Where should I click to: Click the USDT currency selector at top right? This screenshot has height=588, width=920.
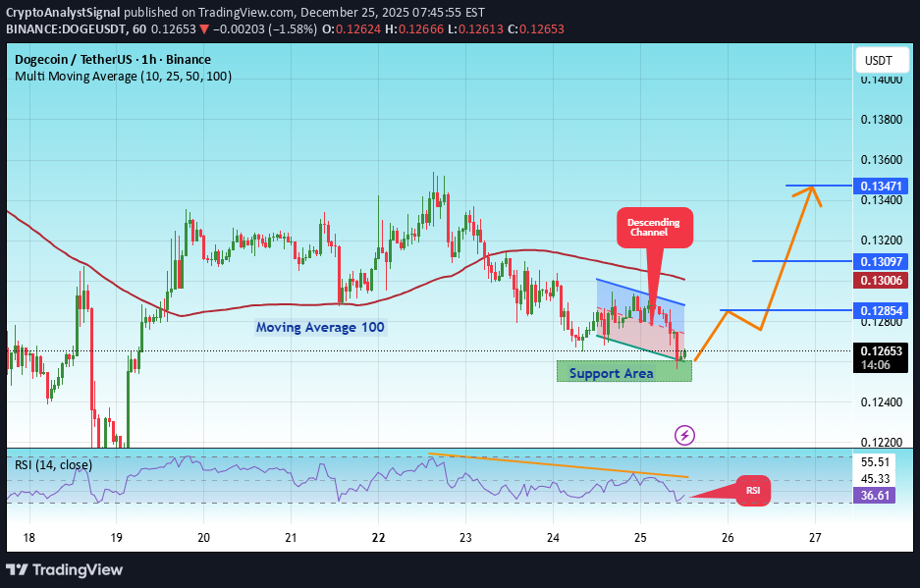[881, 60]
